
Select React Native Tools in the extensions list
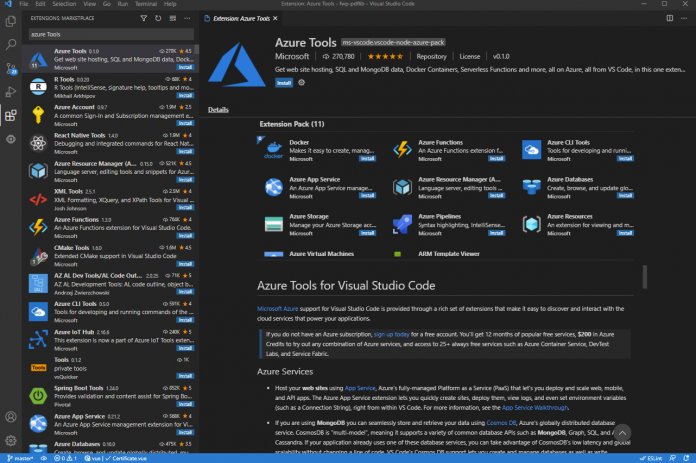tap(111, 143)
